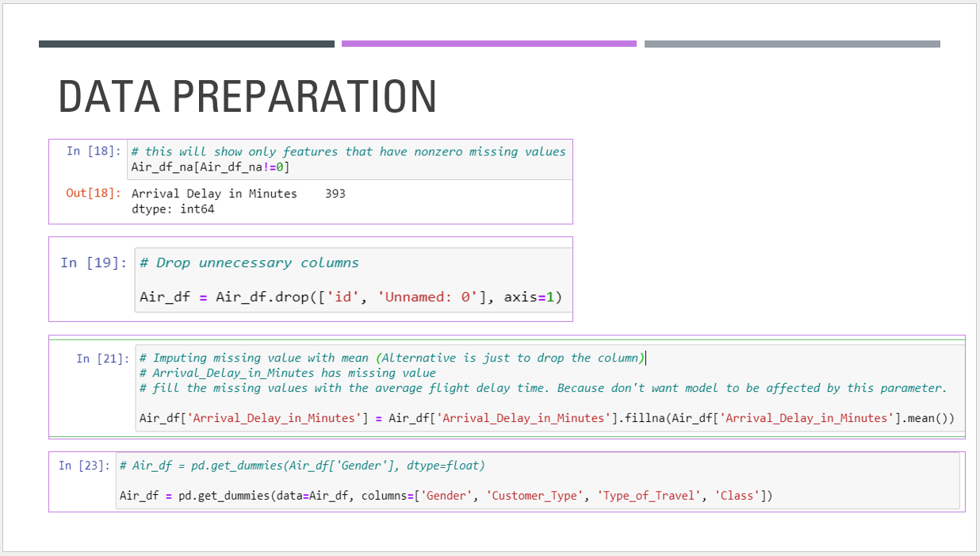Click the light gray bar at top right
Screen dimensions: 980x556
coord(792,44)
